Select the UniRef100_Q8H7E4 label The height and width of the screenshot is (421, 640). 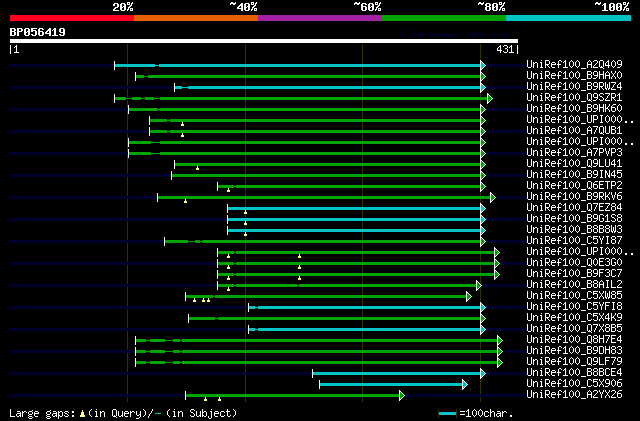tap(574, 339)
